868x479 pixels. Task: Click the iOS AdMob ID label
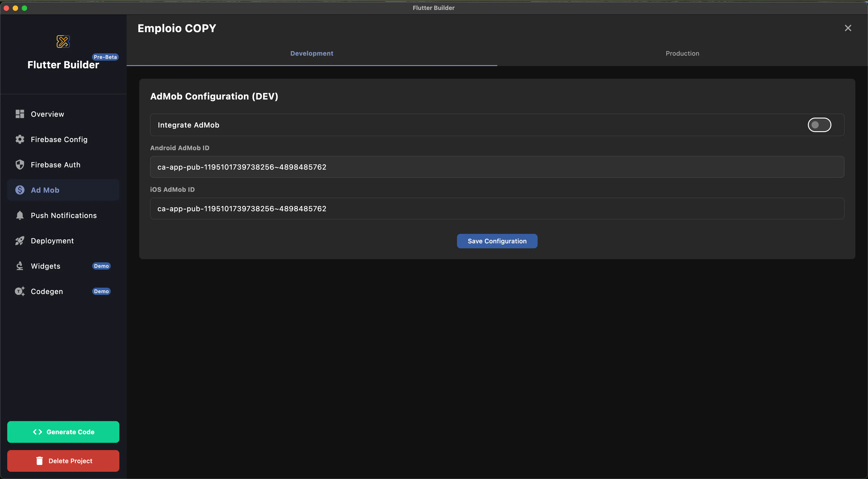172,190
